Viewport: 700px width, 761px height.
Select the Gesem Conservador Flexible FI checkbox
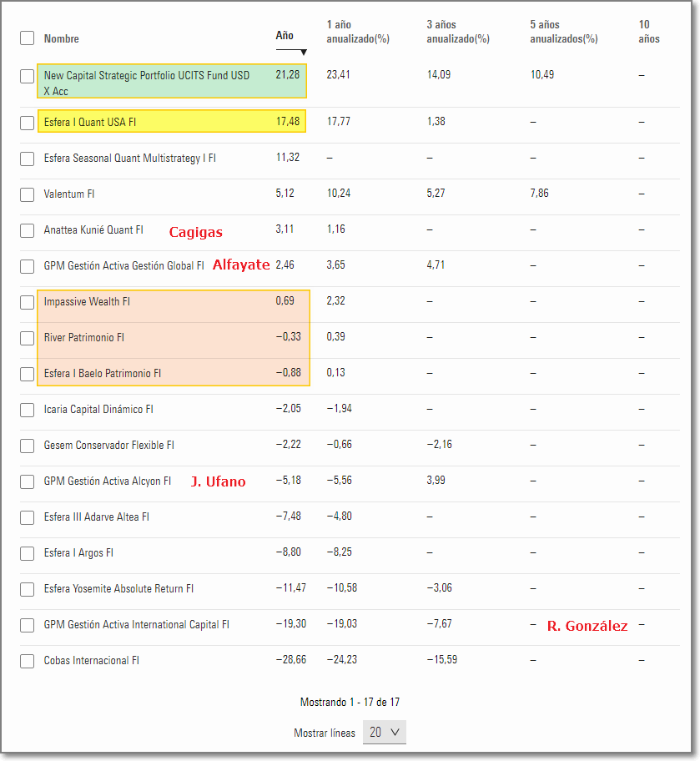(x=28, y=446)
